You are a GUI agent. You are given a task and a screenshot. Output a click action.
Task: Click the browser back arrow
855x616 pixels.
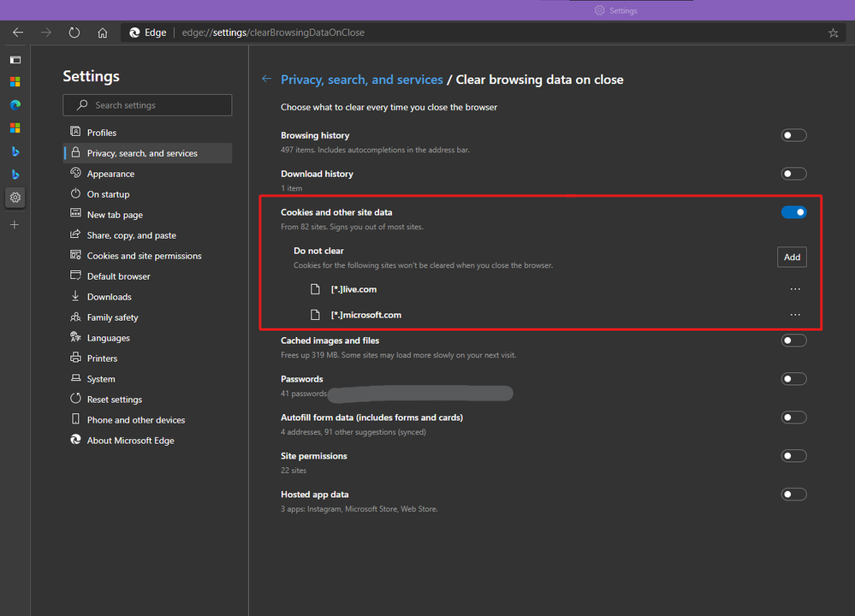tap(18, 33)
